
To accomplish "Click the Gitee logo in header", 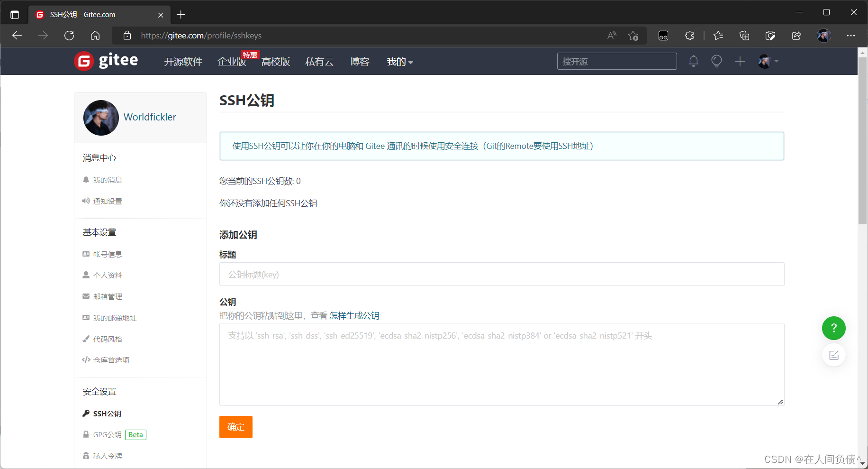I will [106, 61].
